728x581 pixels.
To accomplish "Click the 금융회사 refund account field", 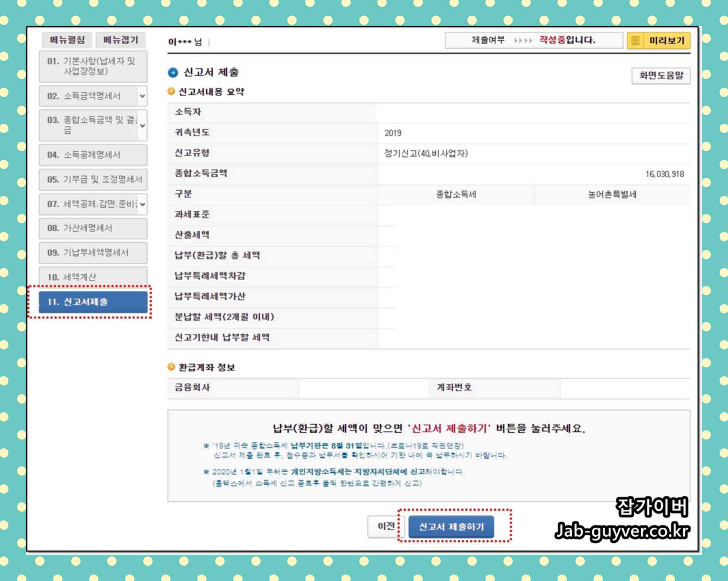I will click(x=364, y=388).
